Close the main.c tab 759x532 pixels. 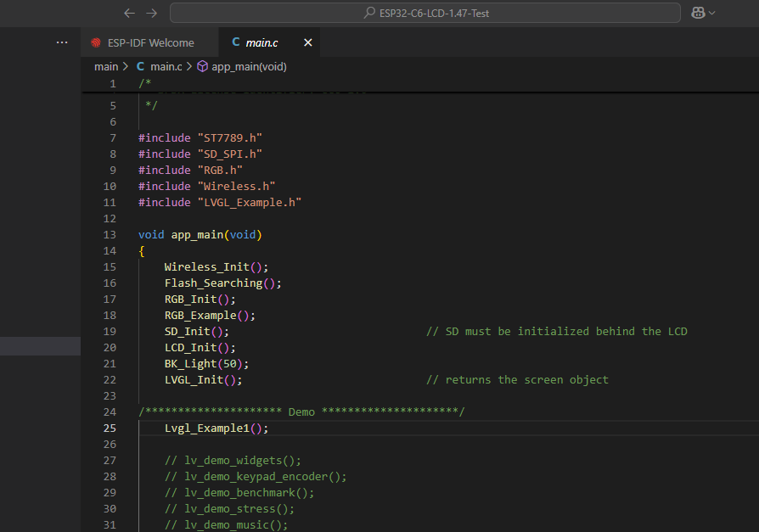(x=308, y=42)
